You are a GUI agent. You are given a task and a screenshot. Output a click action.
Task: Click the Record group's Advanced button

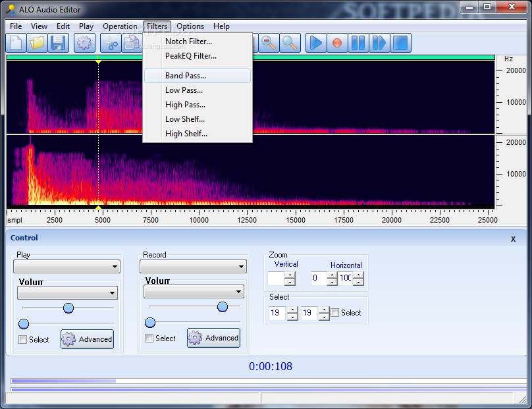pos(213,338)
